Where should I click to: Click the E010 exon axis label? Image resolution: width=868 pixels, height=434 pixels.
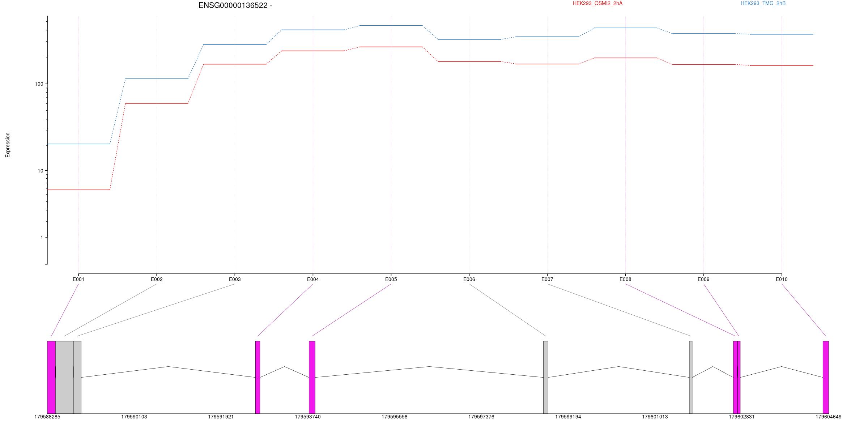[x=782, y=279]
